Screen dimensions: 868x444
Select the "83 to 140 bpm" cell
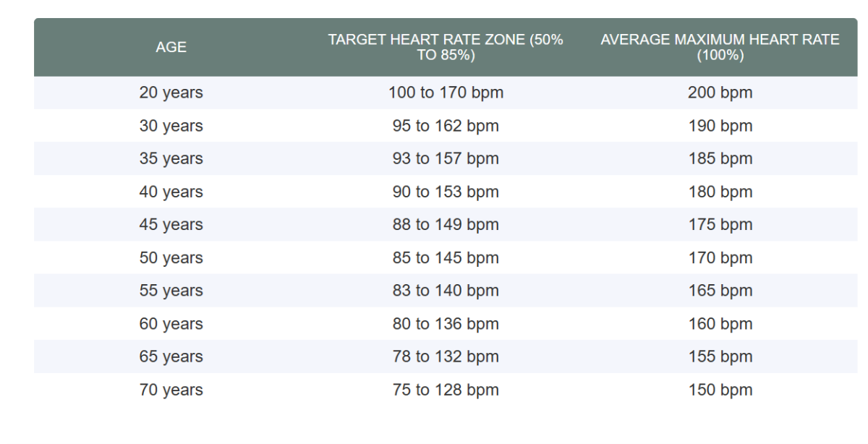(x=446, y=291)
